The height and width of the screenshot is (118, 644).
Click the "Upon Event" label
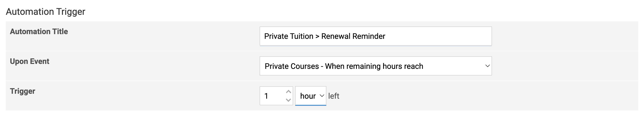click(30, 61)
